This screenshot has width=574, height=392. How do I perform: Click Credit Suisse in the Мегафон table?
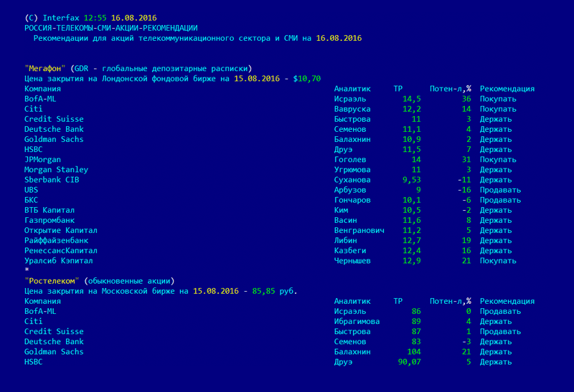pyautogui.click(x=54, y=119)
